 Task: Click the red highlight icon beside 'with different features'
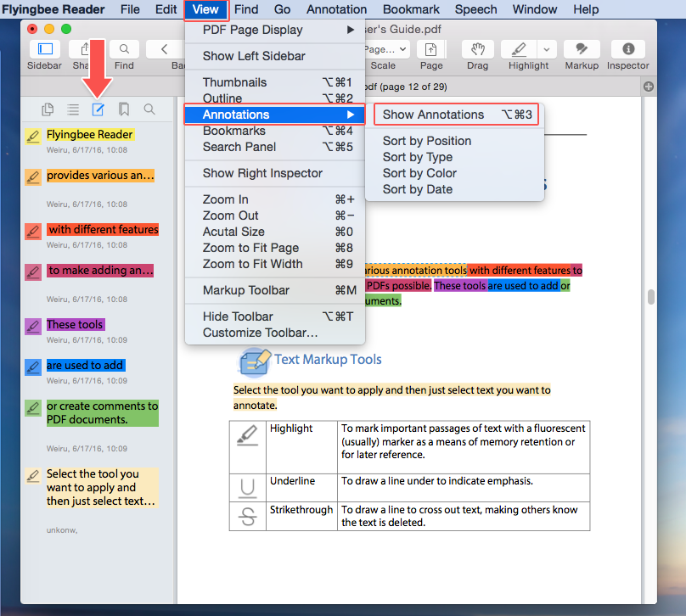click(x=33, y=232)
